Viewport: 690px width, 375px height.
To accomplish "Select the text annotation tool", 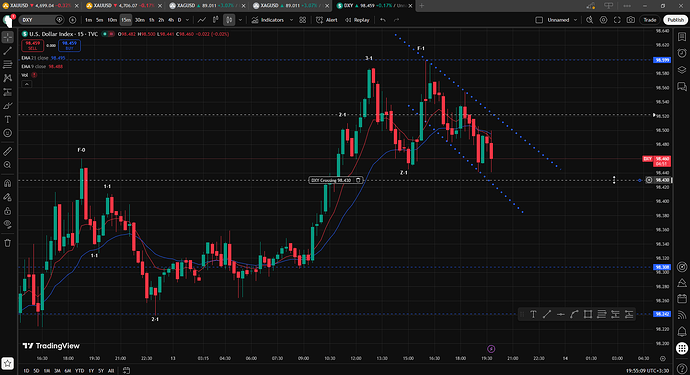I will click(x=7, y=119).
